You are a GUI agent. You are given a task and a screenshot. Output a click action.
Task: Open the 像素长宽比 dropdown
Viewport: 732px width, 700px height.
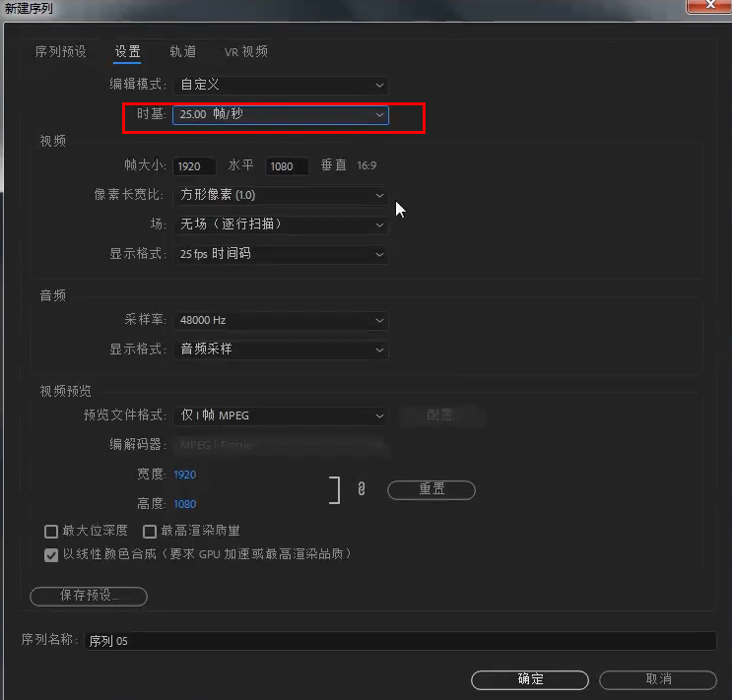pyautogui.click(x=281, y=195)
